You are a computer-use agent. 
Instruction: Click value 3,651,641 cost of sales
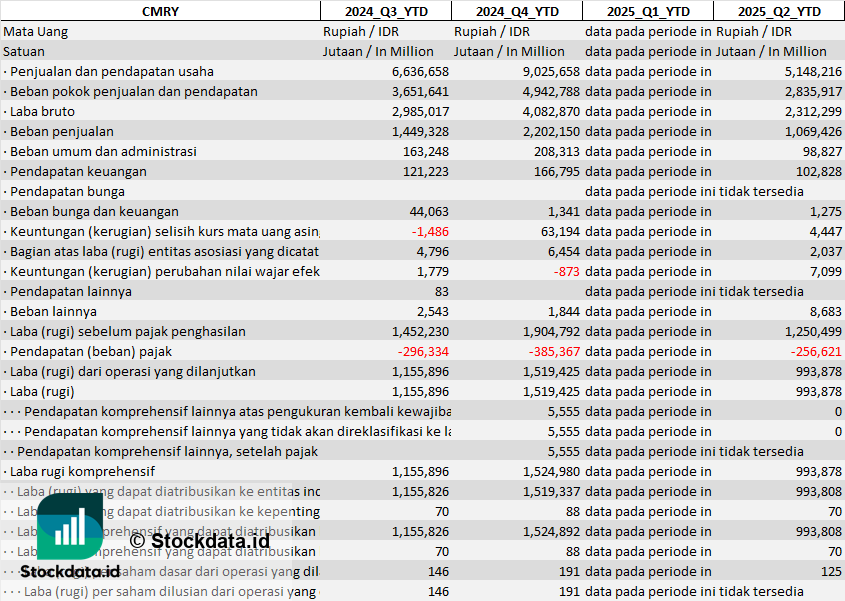point(420,92)
